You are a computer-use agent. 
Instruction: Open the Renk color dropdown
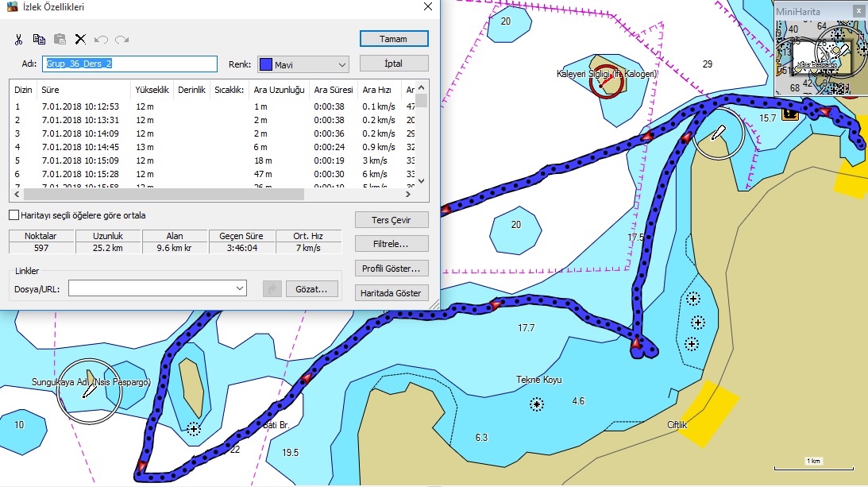pyautogui.click(x=342, y=65)
